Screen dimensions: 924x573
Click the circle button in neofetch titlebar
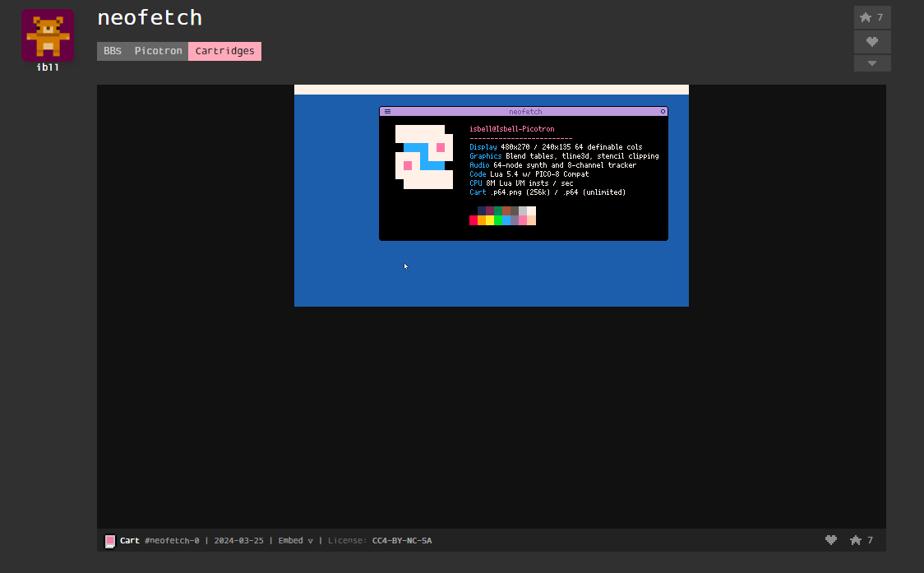coord(663,112)
